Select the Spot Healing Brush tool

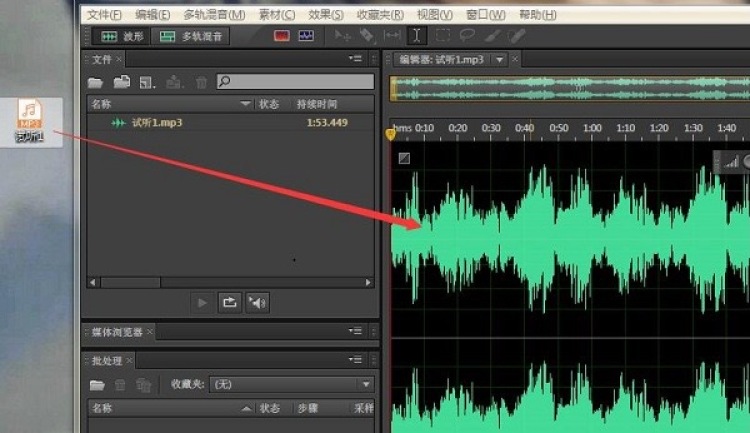coord(516,36)
